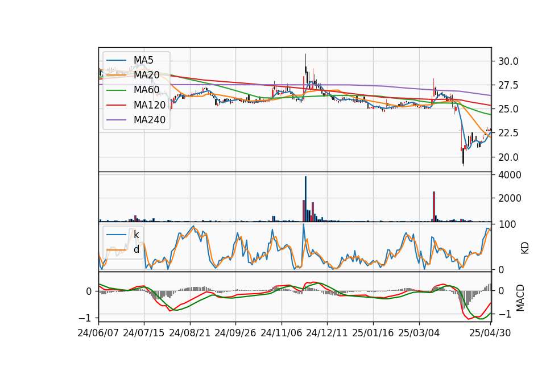Click the KD axis title
The image size is (546, 392).
(x=524, y=248)
